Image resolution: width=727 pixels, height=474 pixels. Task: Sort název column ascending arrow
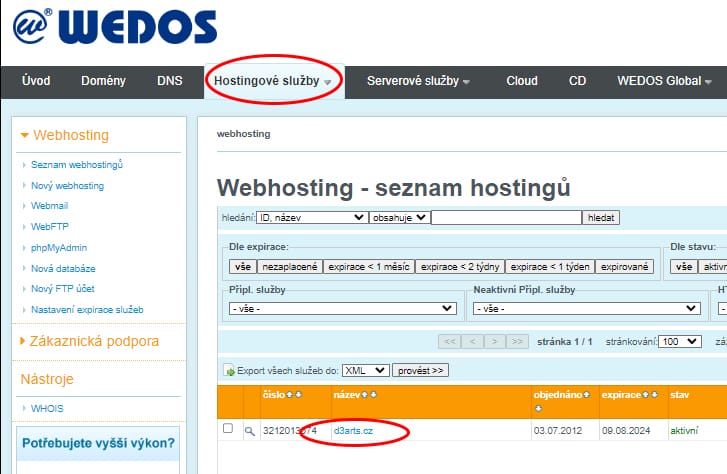pyautogui.click(x=365, y=395)
